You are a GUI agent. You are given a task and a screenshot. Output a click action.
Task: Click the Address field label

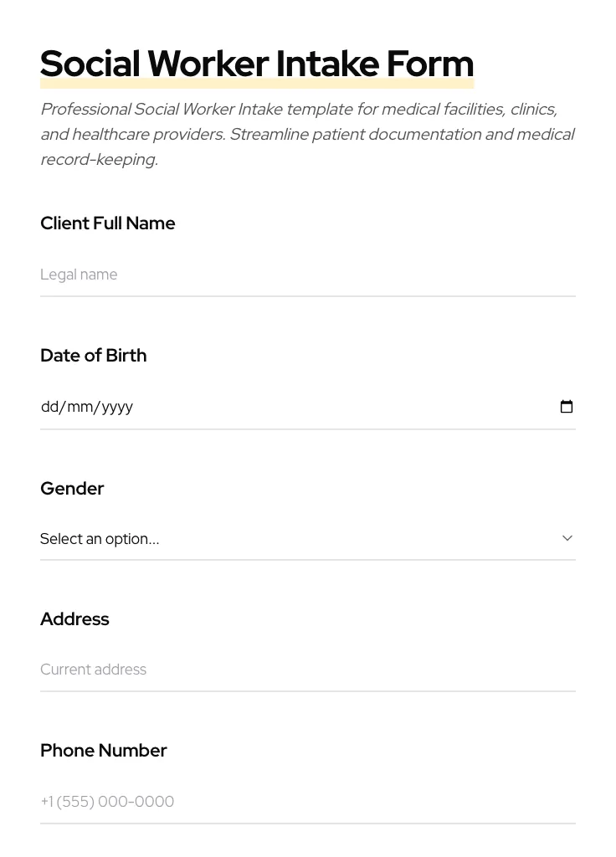pos(74,619)
